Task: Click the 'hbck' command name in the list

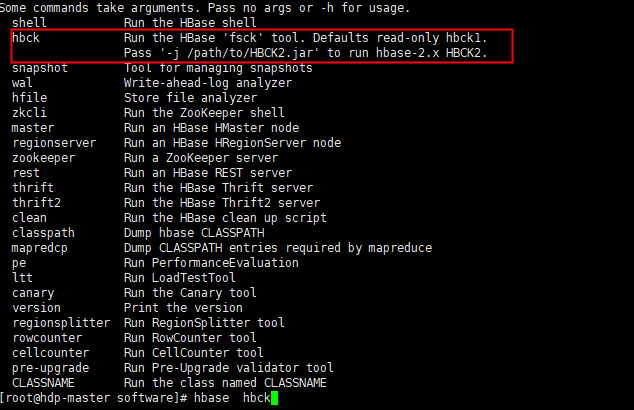Action: (26, 37)
